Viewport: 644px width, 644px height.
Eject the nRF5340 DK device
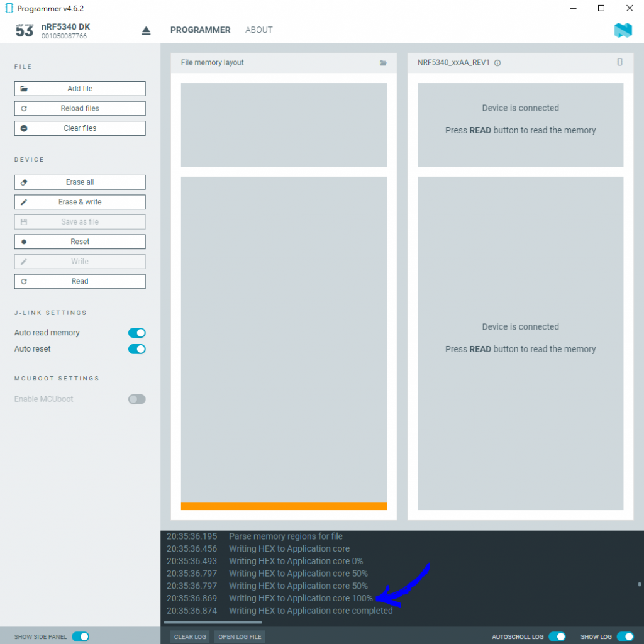click(x=146, y=30)
